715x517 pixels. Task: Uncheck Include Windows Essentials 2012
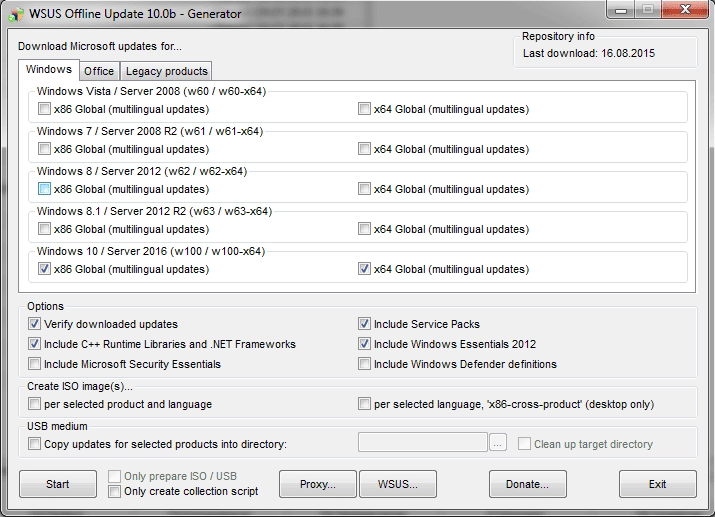364,344
